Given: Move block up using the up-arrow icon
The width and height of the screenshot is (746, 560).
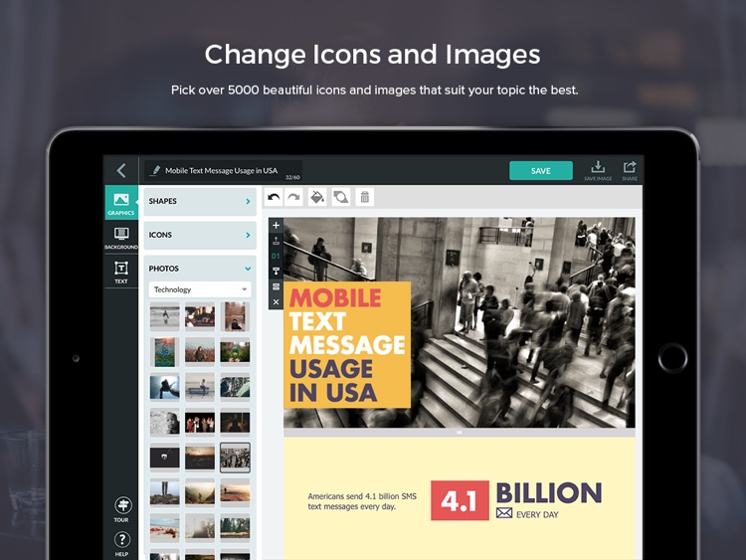Looking at the screenshot, I should click(276, 241).
